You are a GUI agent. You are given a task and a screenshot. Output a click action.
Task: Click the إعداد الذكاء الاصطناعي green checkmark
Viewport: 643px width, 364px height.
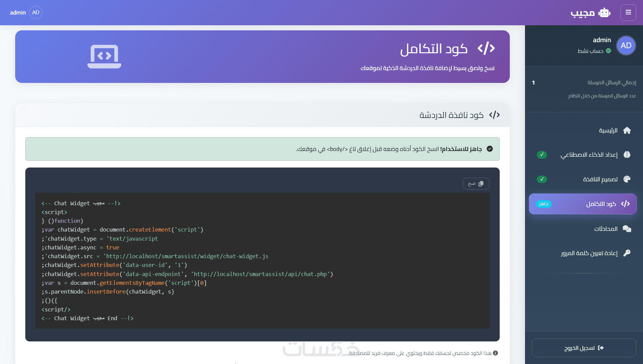pos(542,155)
